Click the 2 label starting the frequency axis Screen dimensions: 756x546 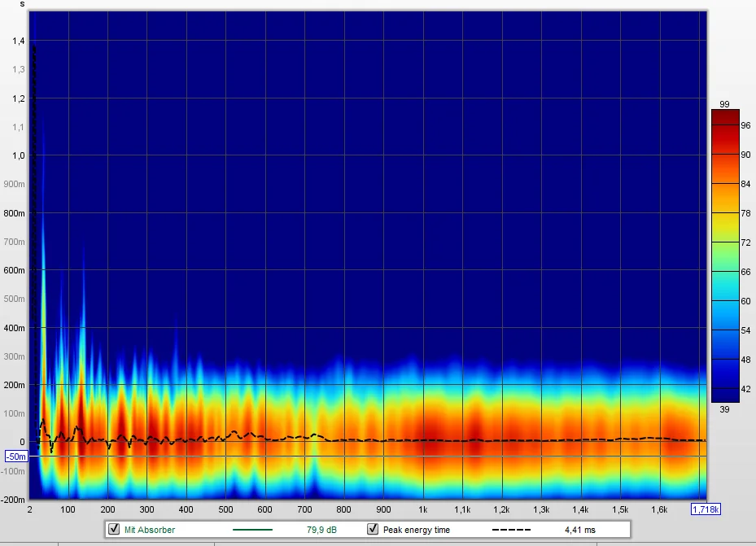[30, 509]
